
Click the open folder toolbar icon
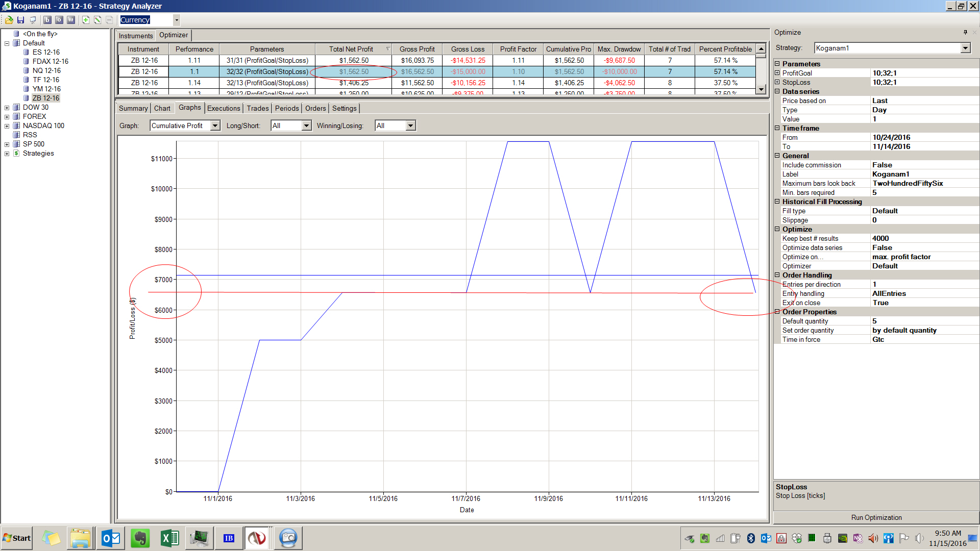tap(9, 20)
